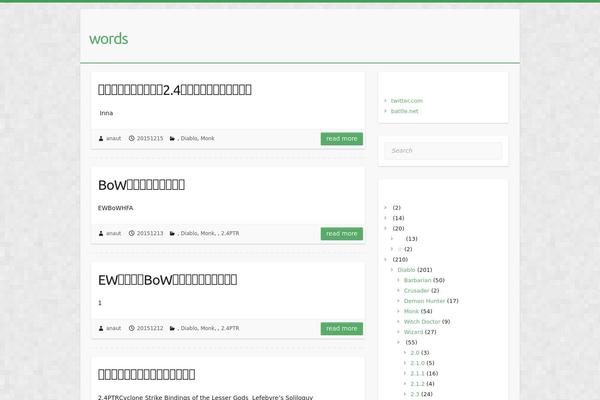Open the 2.3 (24) patch category
The width and height of the screenshot is (600, 400).
tap(415, 394)
